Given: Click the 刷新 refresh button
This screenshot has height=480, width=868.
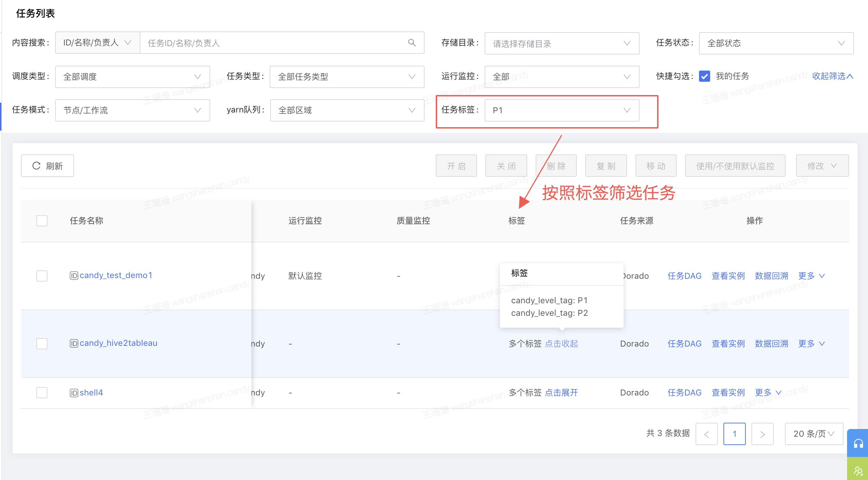Looking at the screenshot, I should click(47, 166).
